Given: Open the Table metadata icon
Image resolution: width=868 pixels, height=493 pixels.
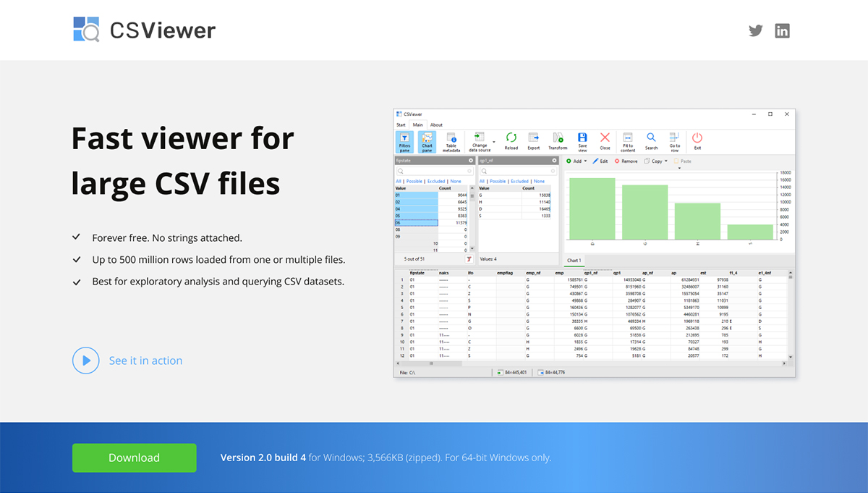Looking at the screenshot, I should pyautogui.click(x=452, y=140).
